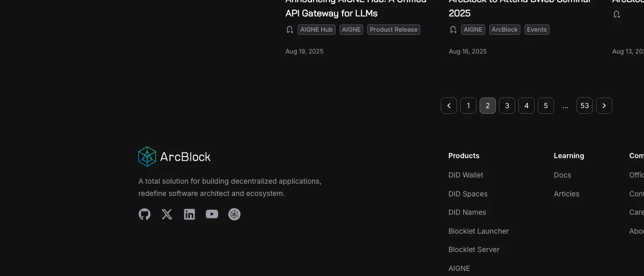
Task: Jump to page 53 in pagination
Action: click(x=585, y=106)
